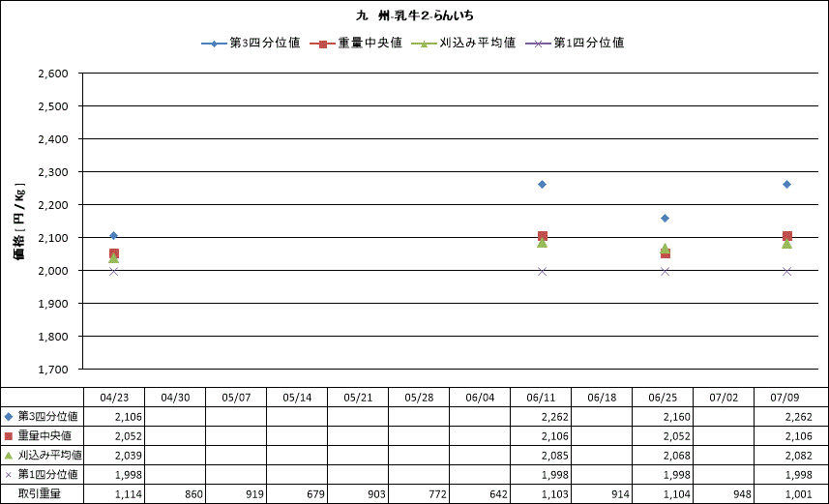Click the purple X marker at 04/23
This screenshot has width=829, height=504.
click(x=114, y=271)
